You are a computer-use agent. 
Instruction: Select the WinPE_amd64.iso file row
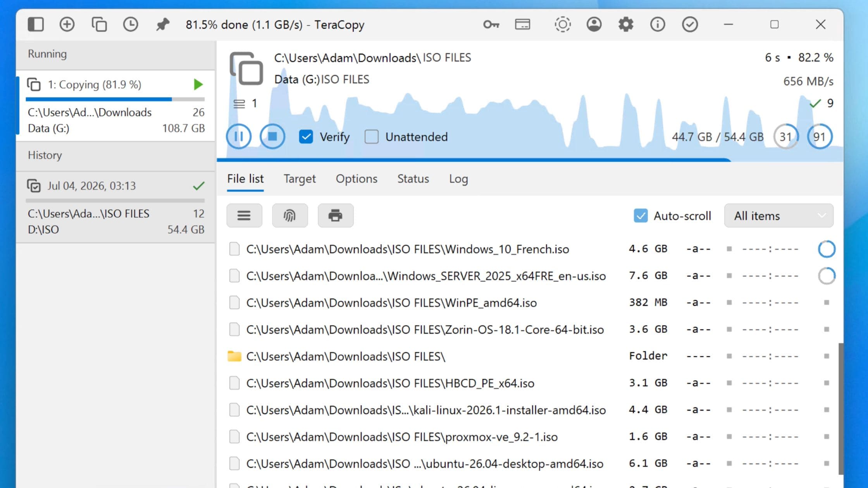530,302
